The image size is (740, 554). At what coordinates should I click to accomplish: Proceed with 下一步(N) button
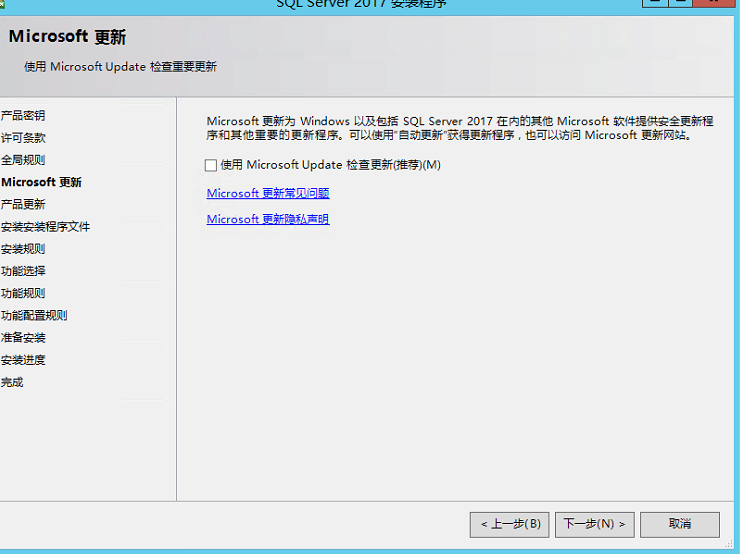[594, 524]
